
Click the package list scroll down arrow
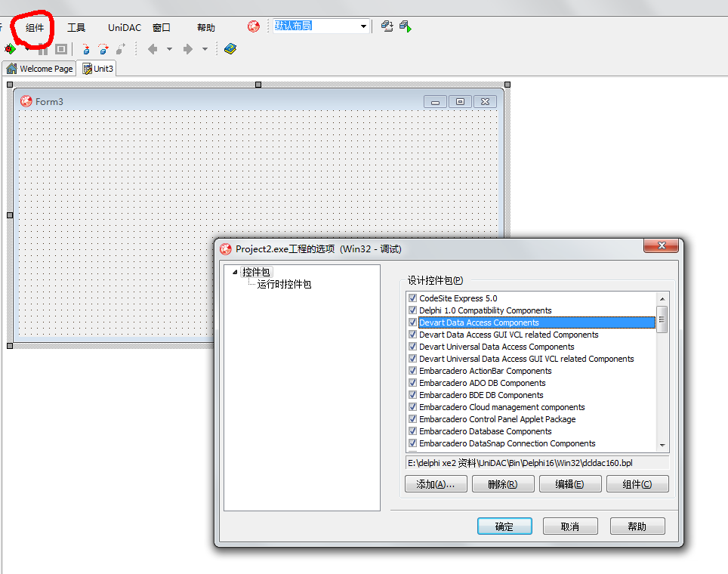662,446
